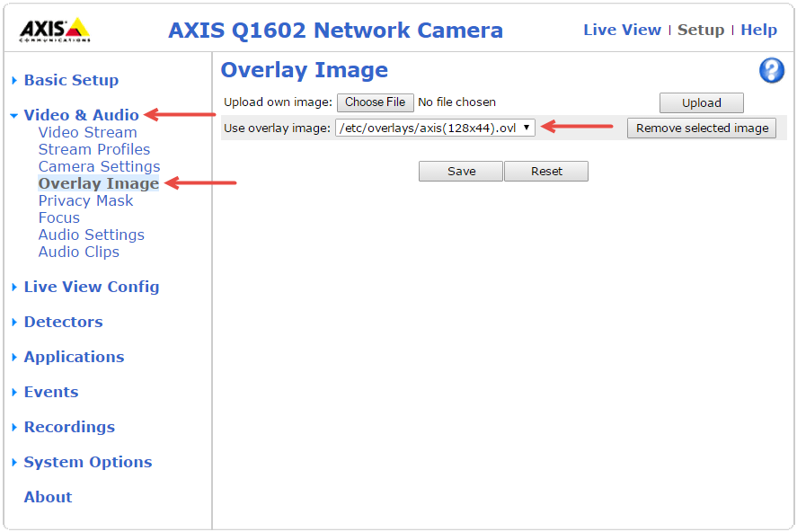
Task: Click the 'Use overlay image:' label
Action: pyautogui.click(x=278, y=128)
